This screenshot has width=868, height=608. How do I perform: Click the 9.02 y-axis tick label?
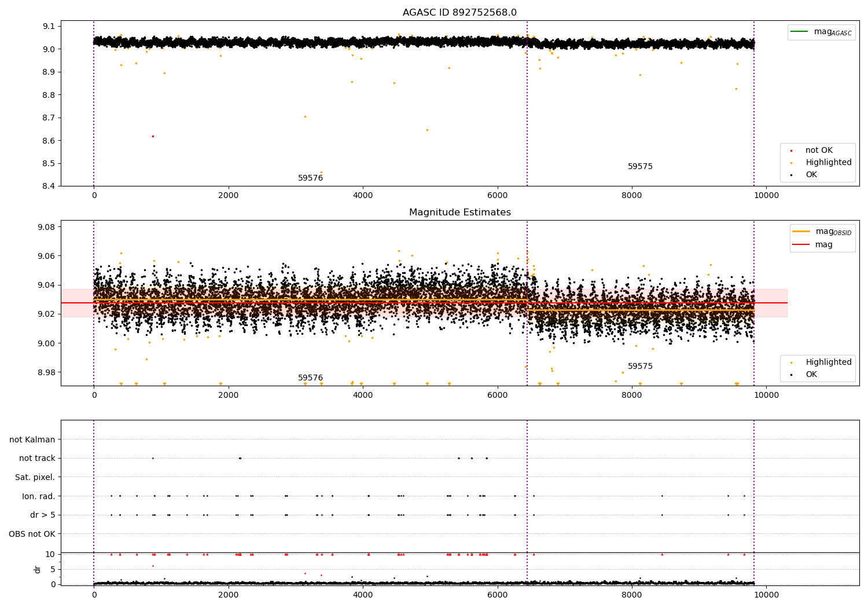click(x=46, y=314)
